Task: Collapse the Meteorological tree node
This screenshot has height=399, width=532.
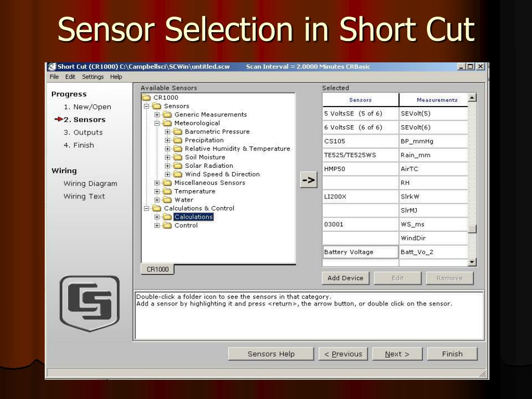Action: point(157,123)
